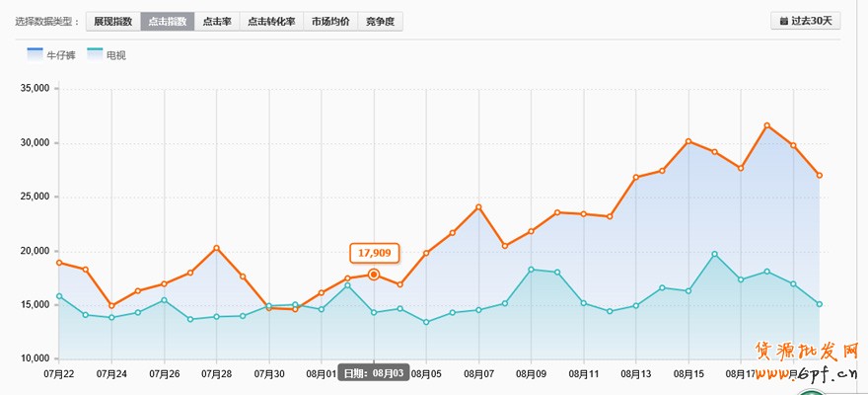
Task: Show the 竞争度 data tab
Action: click(x=380, y=21)
